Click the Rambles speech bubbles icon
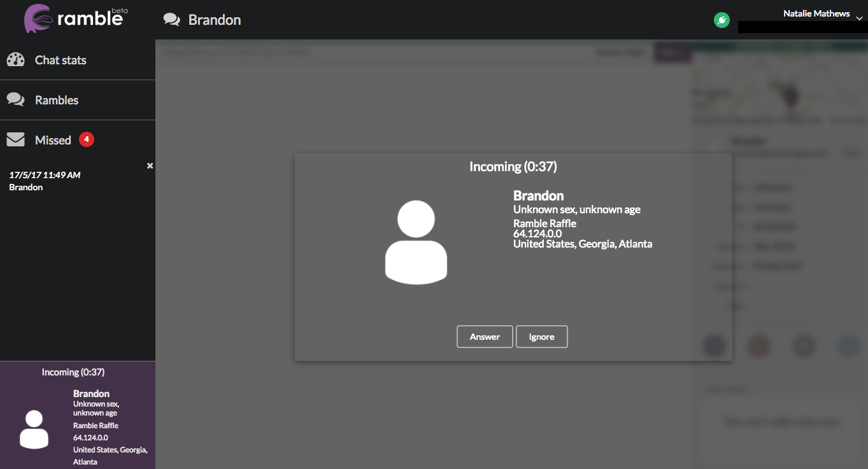 (16, 100)
